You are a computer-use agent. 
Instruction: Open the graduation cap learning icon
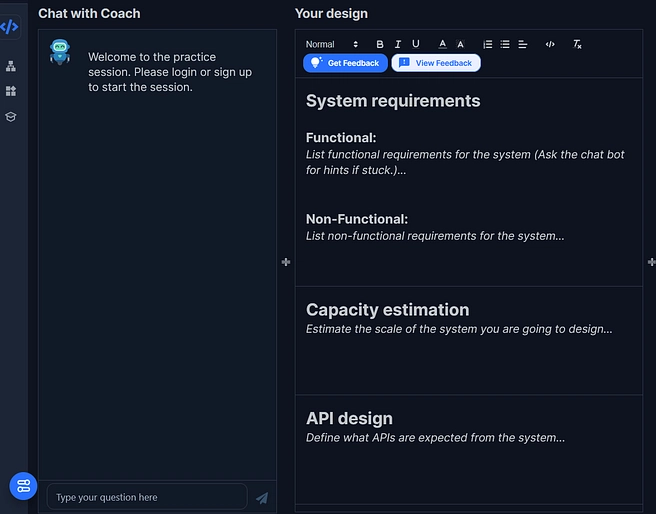(11, 117)
